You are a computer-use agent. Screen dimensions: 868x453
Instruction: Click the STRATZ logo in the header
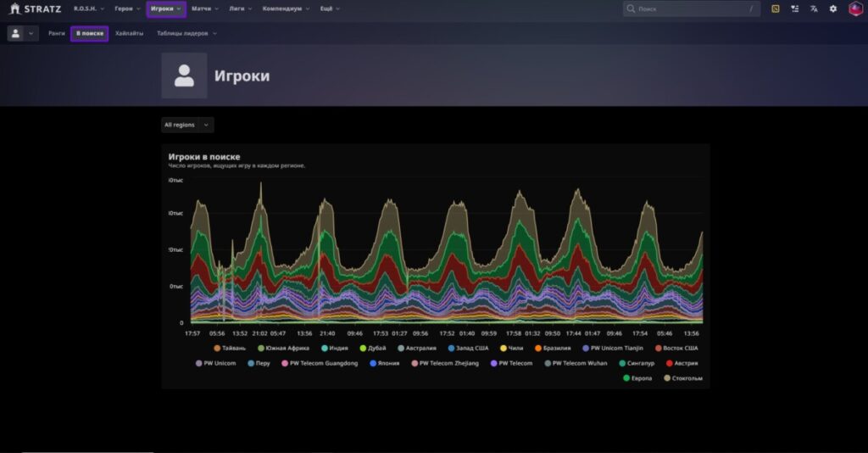point(36,8)
